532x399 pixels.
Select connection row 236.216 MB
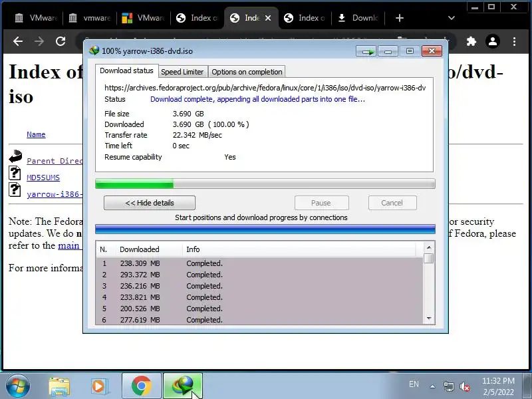coord(259,286)
